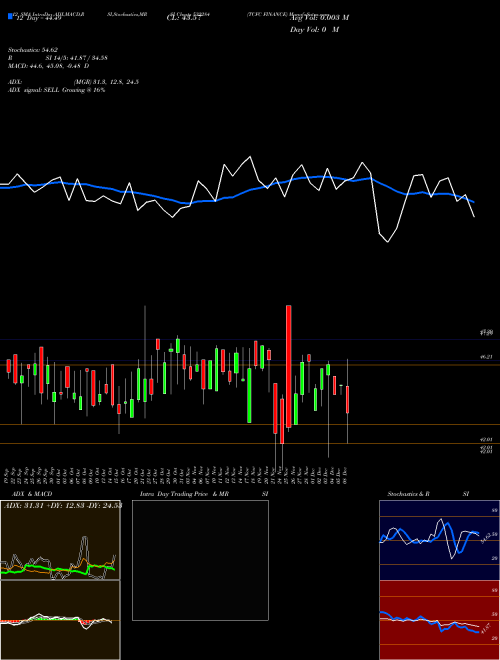Click the 'ADX: 31.31 +DY: 12.83' panel header
The height and width of the screenshot is (660, 500).
63,505
